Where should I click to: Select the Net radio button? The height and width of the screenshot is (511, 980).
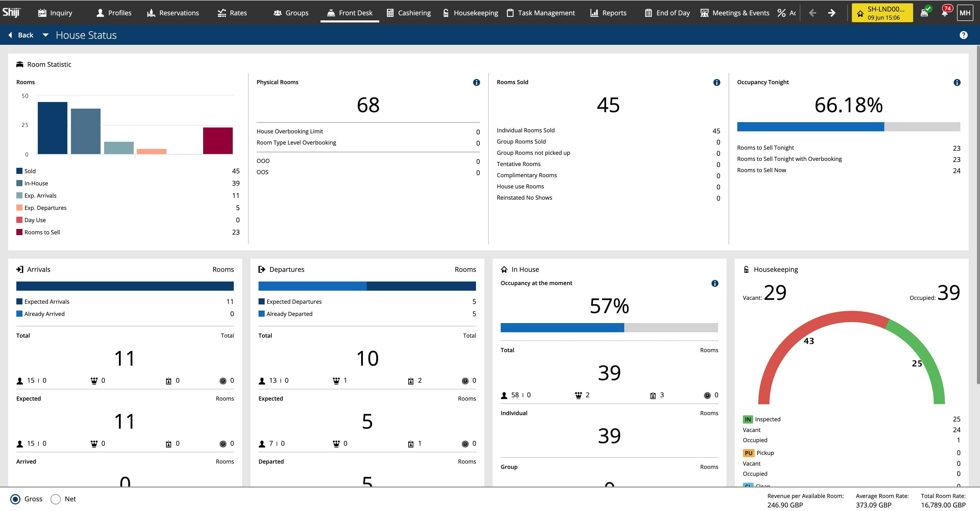[56, 499]
